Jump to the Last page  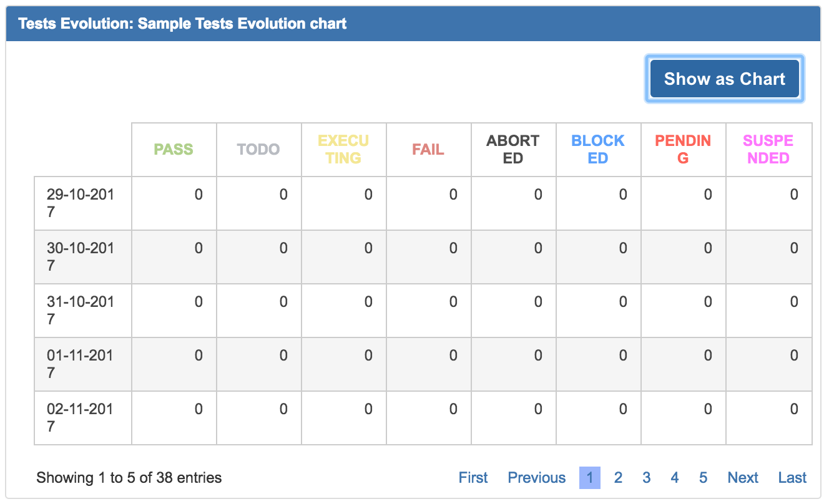[x=792, y=478]
